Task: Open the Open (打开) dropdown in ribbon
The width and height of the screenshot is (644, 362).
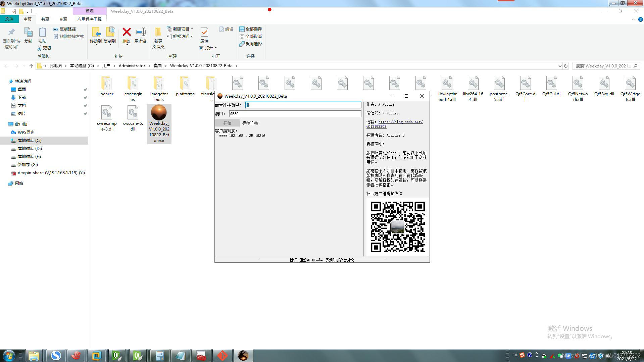Action: tap(208, 48)
